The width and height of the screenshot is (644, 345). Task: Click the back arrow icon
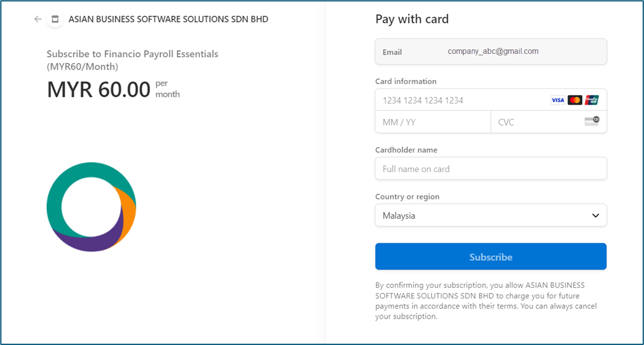click(37, 19)
